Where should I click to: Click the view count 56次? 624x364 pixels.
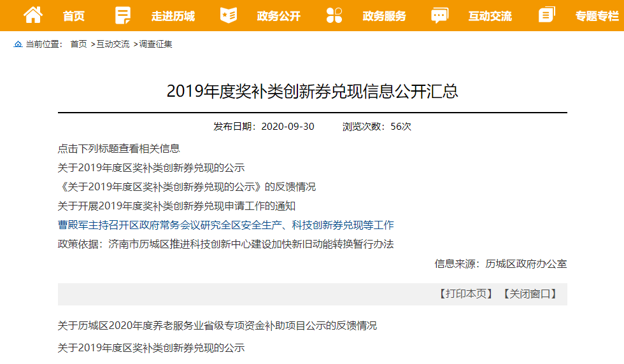(x=401, y=127)
